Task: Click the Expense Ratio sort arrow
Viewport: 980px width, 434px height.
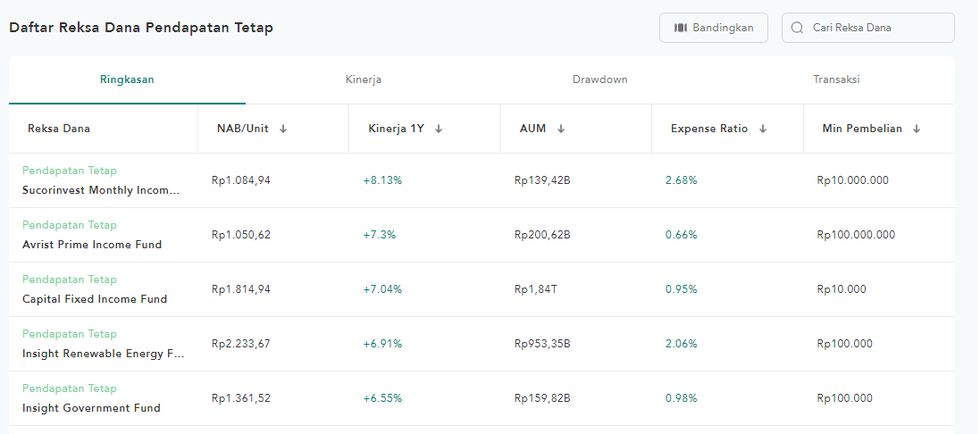Action: coord(763,129)
